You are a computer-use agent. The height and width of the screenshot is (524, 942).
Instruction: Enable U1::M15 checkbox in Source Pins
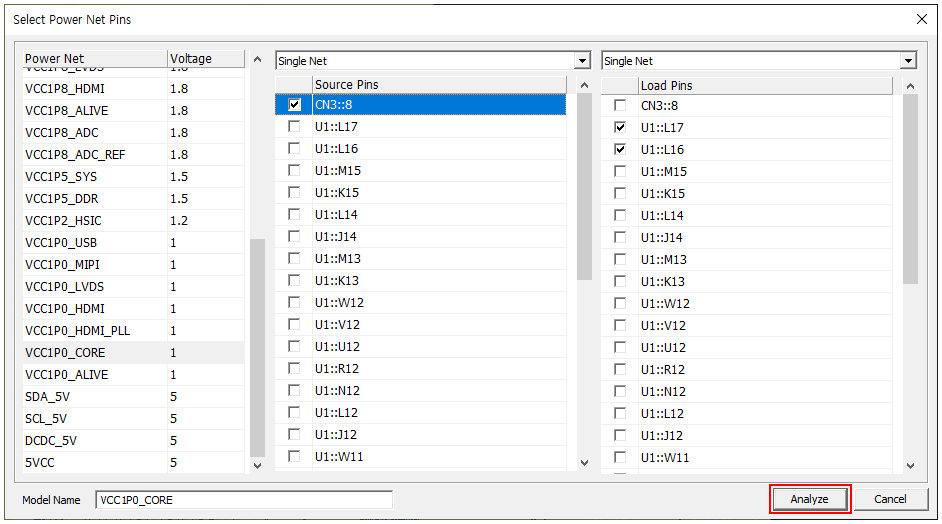294,170
